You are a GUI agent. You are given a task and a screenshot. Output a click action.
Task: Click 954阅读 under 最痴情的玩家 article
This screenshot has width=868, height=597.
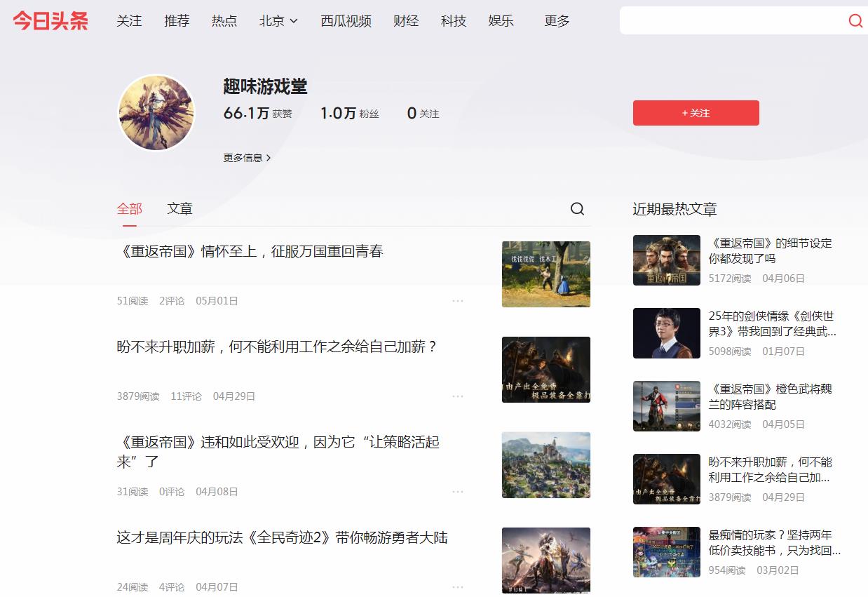[x=727, y=570]
